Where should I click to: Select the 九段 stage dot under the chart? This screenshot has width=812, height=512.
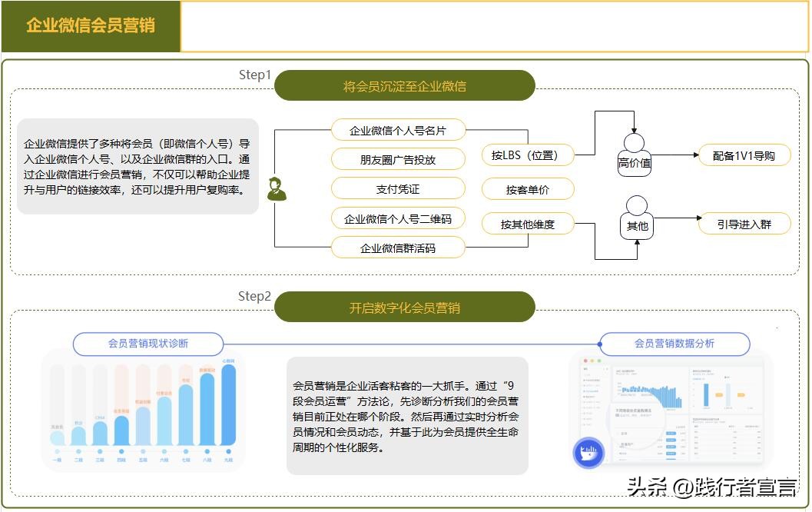(x=228, y=450)
